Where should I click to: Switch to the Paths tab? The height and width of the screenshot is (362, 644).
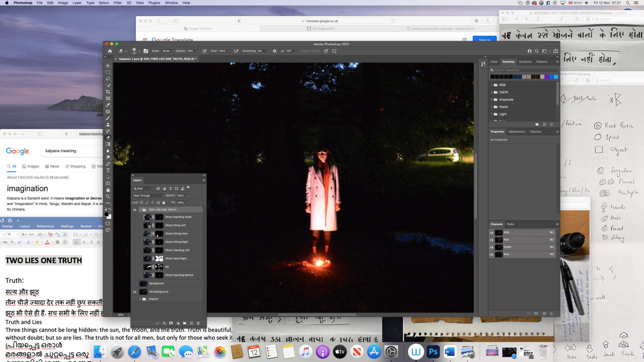(x=511, y=224)
